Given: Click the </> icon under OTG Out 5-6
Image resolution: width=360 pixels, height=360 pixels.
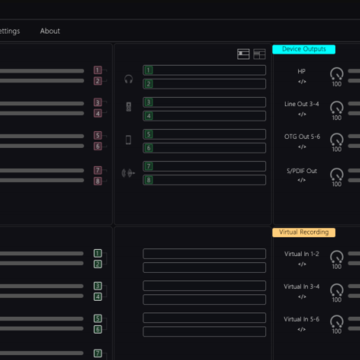Looking at the screenshot, I should tap(302, 147).
